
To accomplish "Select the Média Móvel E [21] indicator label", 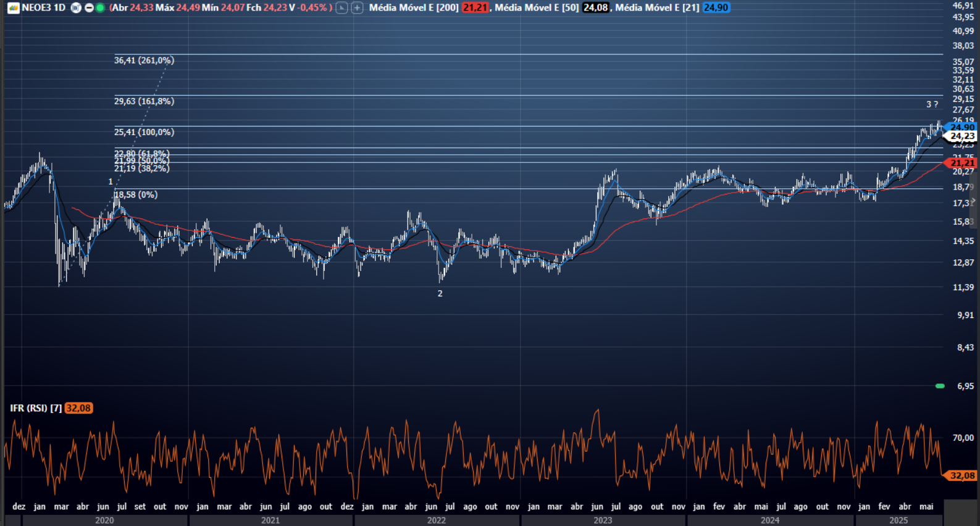I will coord(657,8).
